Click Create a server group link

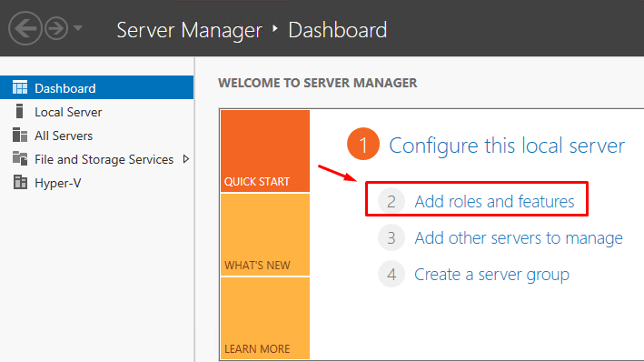click(x=491, y=275)
